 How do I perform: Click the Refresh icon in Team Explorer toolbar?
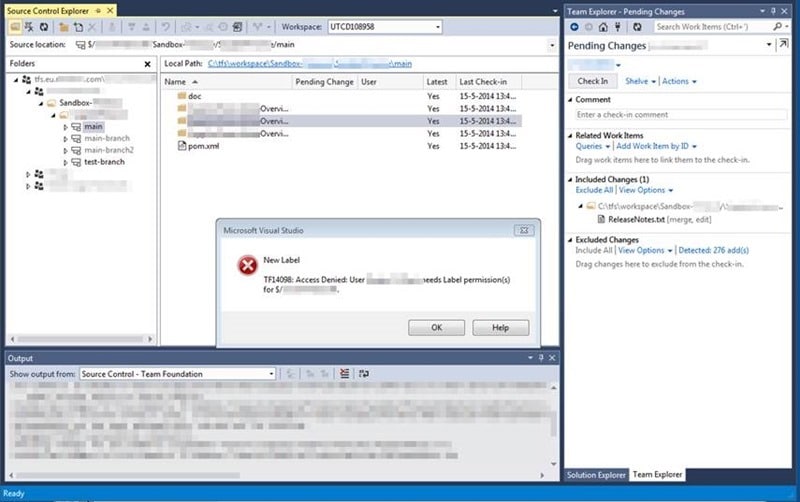tap(637, 27)
